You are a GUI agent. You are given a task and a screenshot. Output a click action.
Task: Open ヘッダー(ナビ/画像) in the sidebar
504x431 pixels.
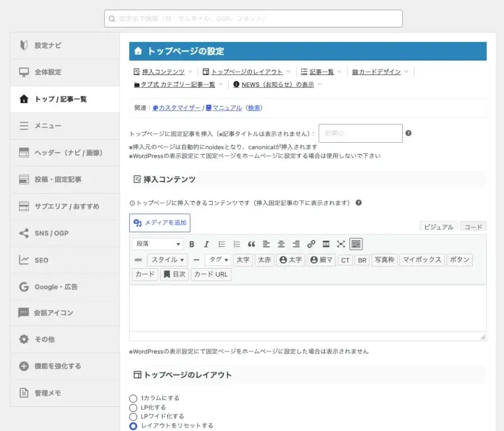click(65, 153)
